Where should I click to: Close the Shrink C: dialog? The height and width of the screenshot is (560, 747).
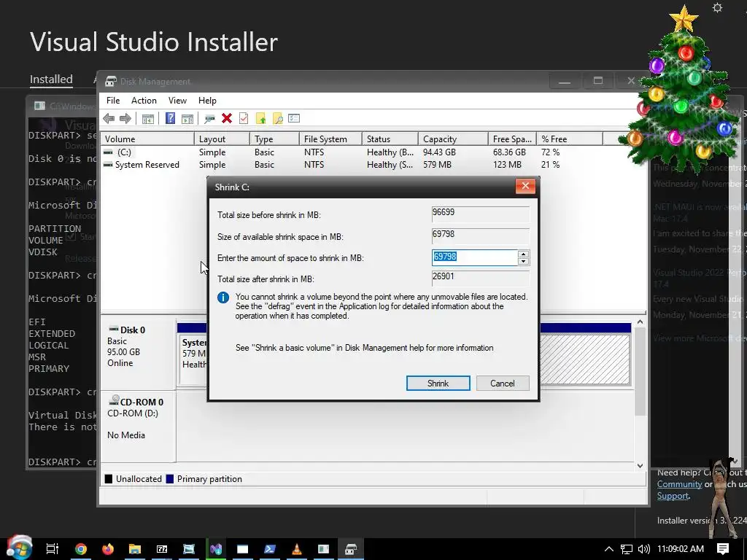click(525, 186)
